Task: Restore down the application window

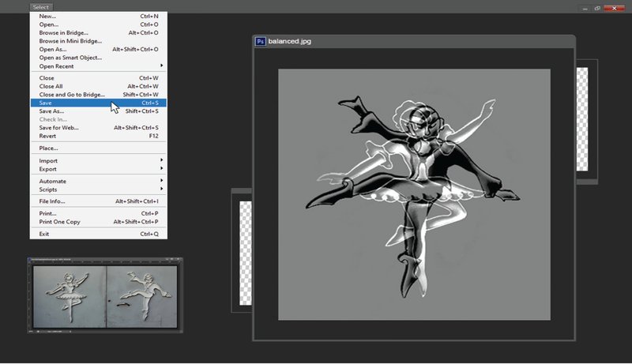Action: point(597,8)
